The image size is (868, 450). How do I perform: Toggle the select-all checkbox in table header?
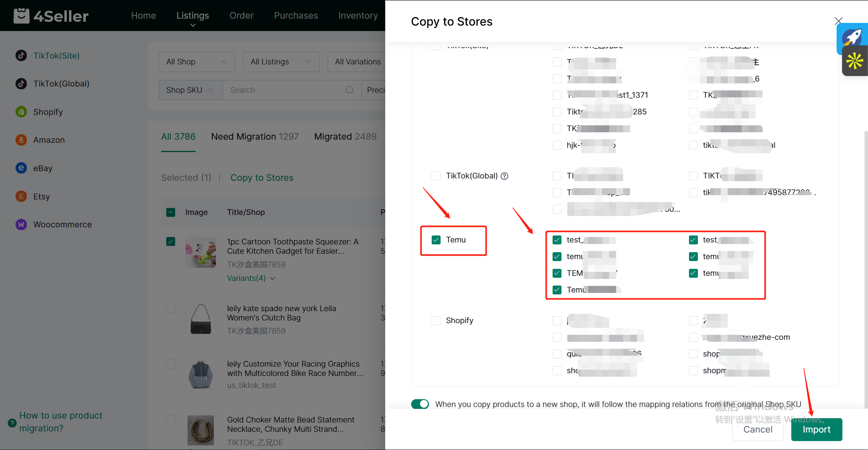point(170,212)
